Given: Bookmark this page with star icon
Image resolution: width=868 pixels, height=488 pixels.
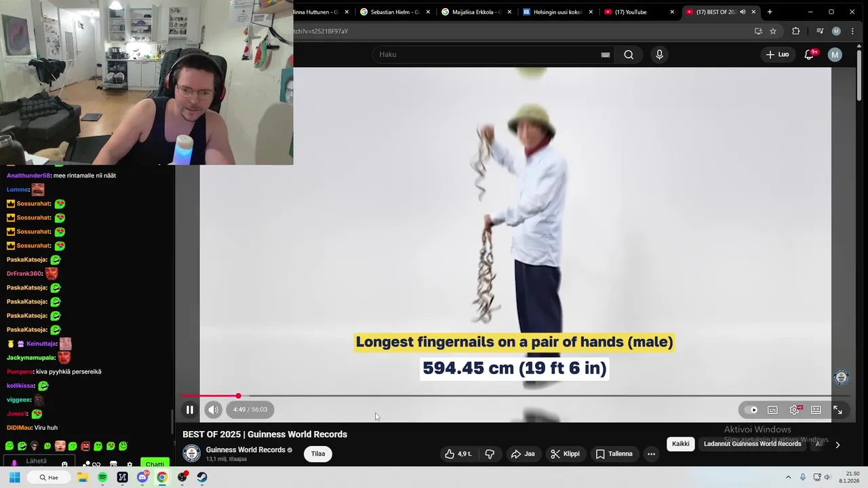Looking at the screenshot, I should pyautogui.click(x=773, y=31).
